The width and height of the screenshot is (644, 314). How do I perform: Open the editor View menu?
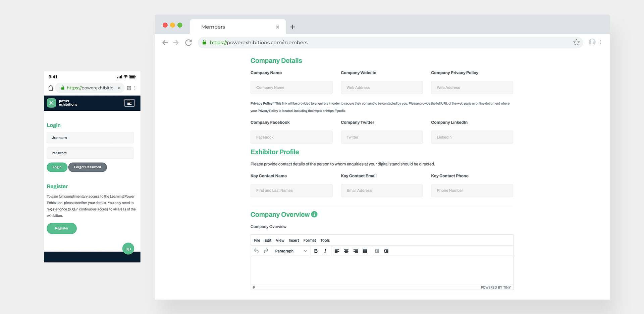[280, 241]
